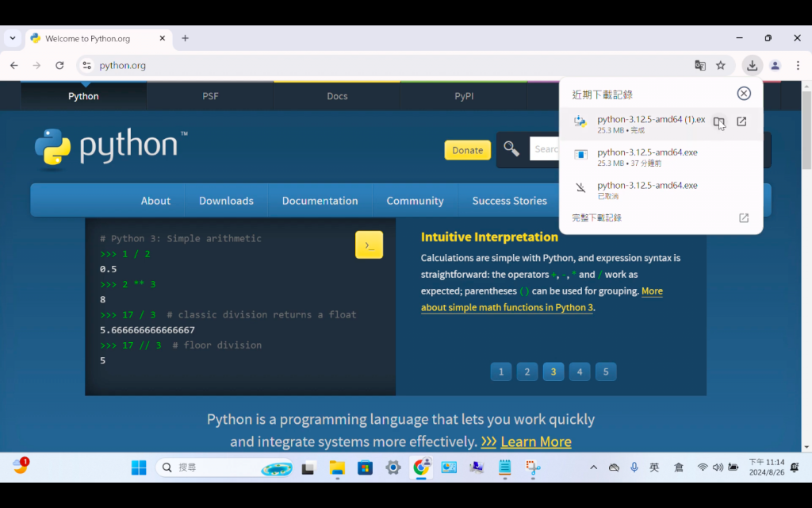Click the yellow Donate button
Image resolution: width=812 pixels, height=508 pixels.
coord(468,150)
